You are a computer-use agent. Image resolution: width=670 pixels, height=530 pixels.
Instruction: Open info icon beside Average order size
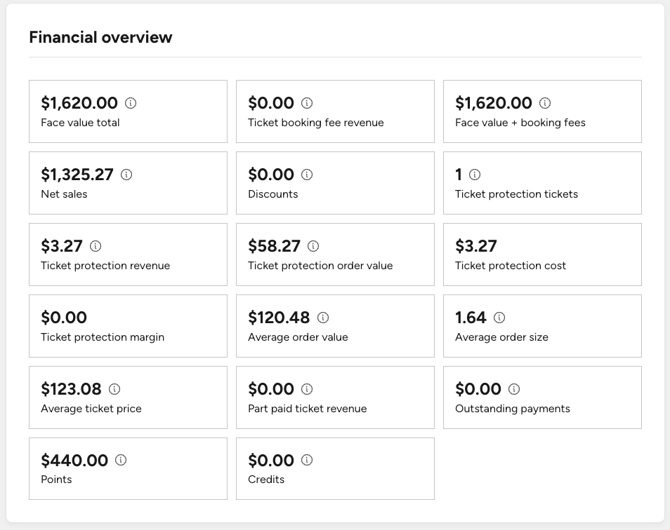tap(499, 318)
